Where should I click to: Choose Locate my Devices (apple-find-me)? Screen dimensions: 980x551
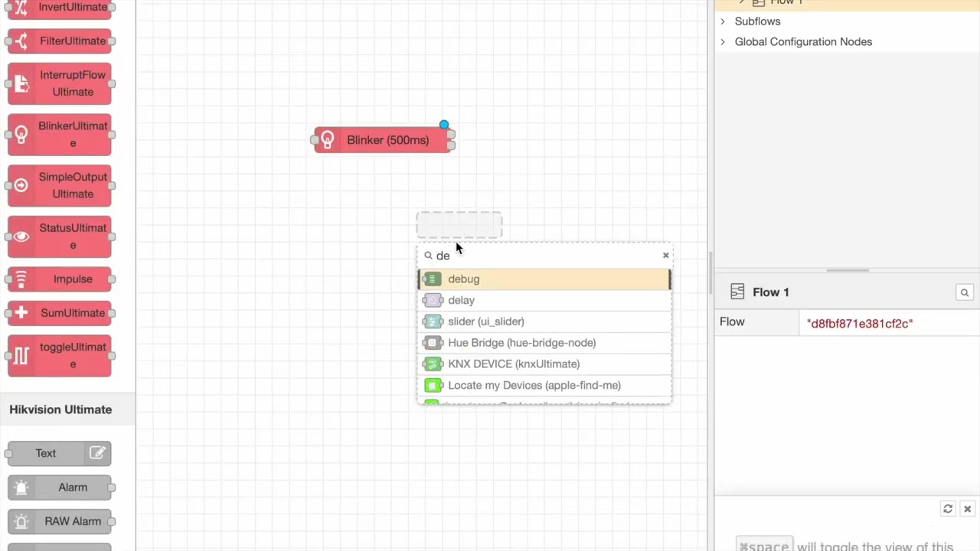(544, 386)
